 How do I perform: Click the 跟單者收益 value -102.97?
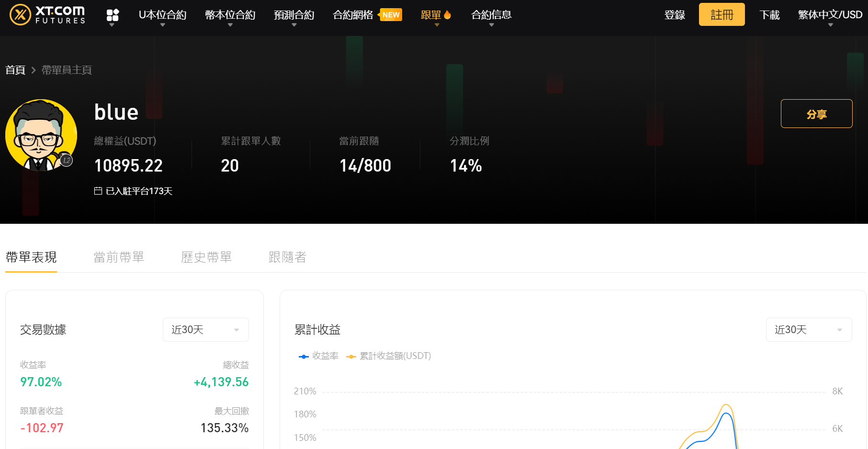[42, 428]
